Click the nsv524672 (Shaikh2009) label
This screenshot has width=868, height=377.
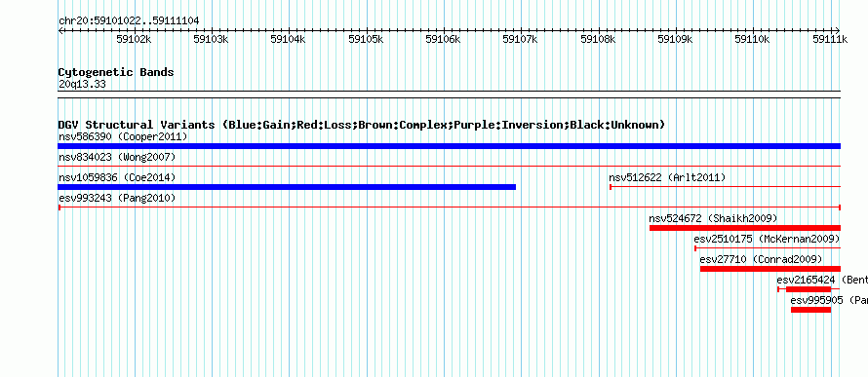[713, 218]
